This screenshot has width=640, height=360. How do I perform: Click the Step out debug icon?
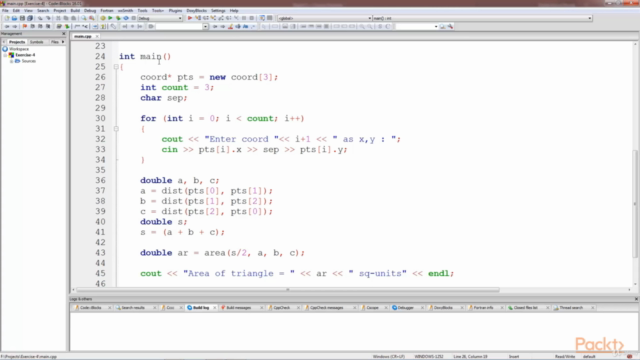[221, 18]
